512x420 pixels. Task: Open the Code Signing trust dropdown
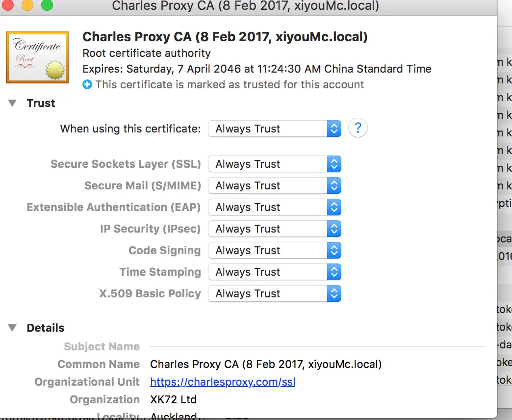275,250
